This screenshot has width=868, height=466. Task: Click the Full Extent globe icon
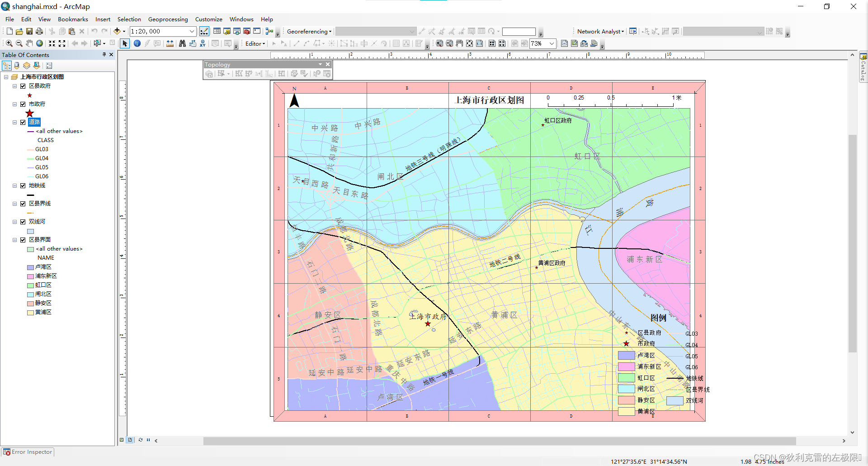39,43
